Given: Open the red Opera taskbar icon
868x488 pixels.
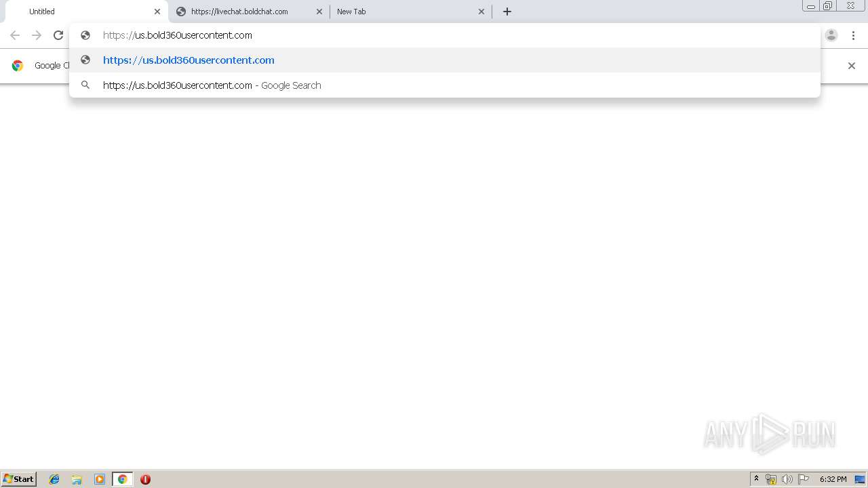Looking at the screenshot, I should 145,479.
